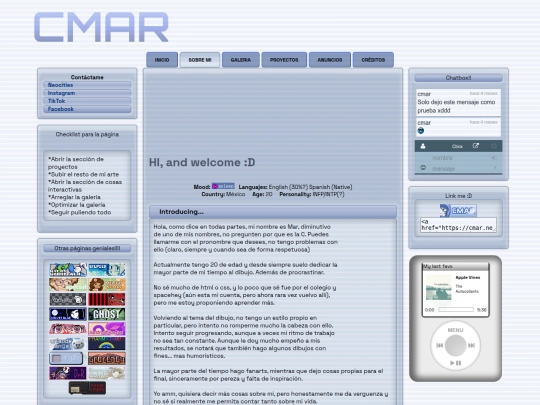
Task: Open the Facebook contact link
Action: click(x=87, y=109)
